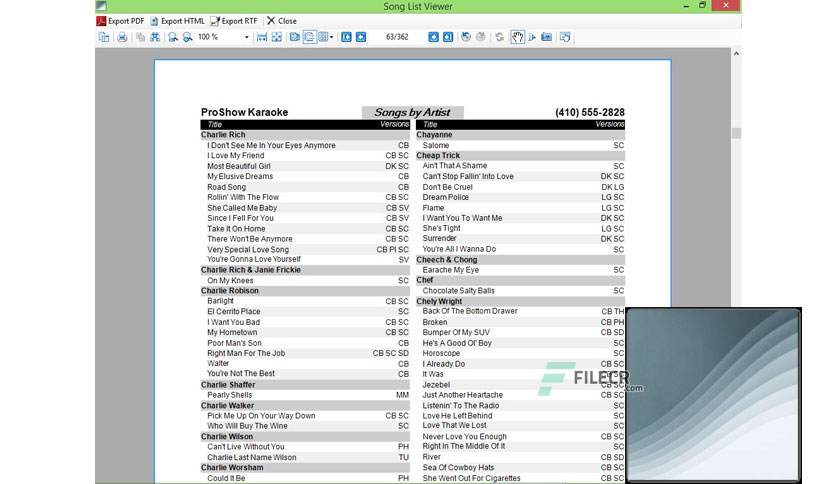Viewport: 836px width, 484px height.
Task: Go to the previous page
Action: (361, 37)
